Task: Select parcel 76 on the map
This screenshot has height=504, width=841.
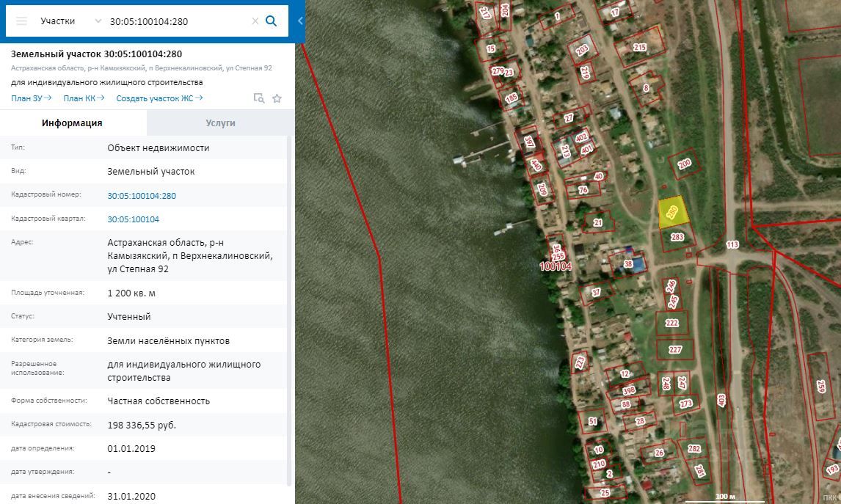Action: [x=583, y=190]
